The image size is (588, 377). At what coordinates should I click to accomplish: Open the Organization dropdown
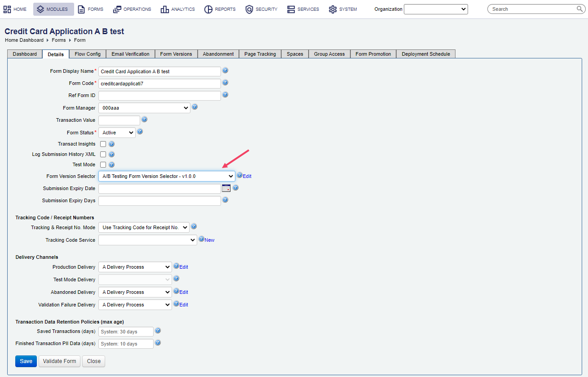pyautogui.click(x=435, y=9)
